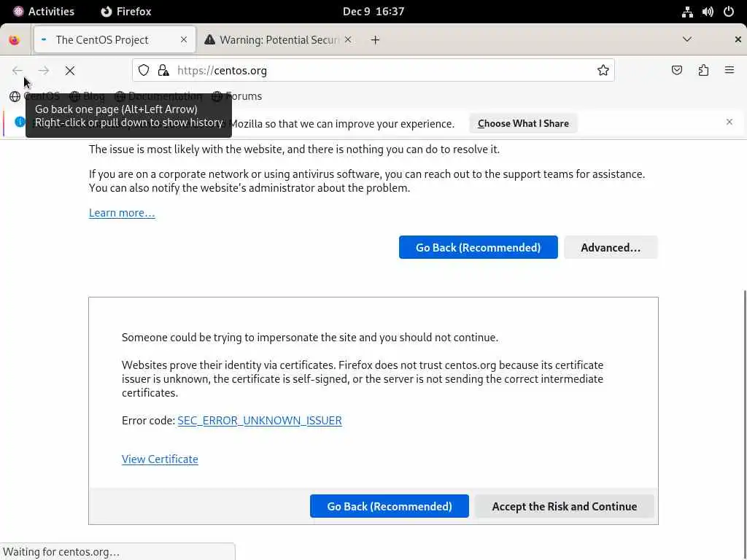Viewport: 747px width, 560px height.
Task: Dismiss the Mozilla data sharing notification
Action: coord(729,122)
